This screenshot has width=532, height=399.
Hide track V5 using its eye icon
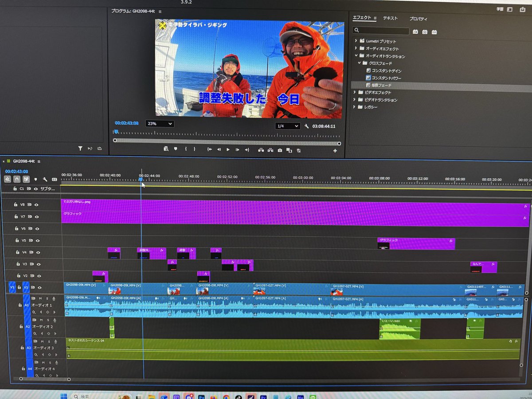37,241
